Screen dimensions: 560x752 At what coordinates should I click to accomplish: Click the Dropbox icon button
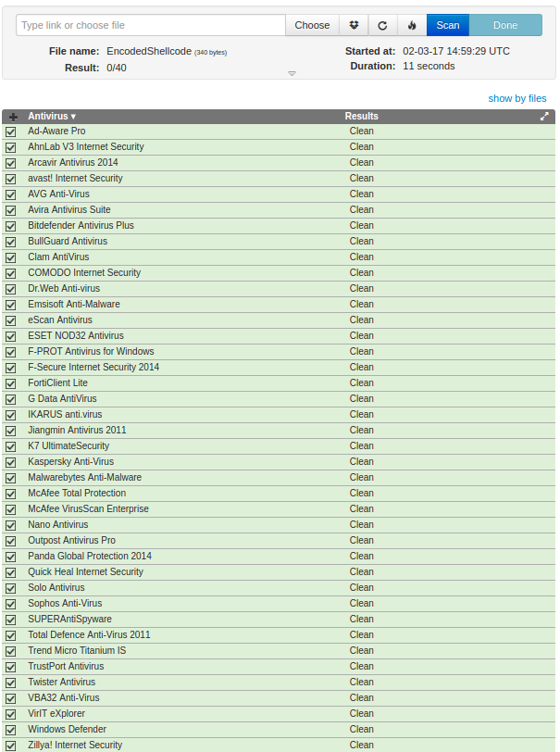[x=354, y=25]
